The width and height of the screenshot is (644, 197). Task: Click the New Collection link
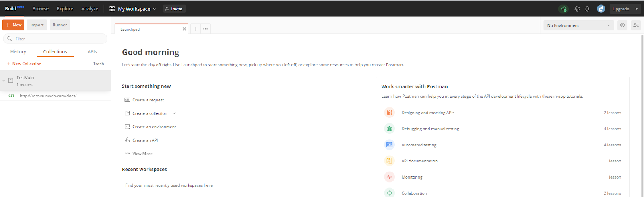[x=24, y=64]
